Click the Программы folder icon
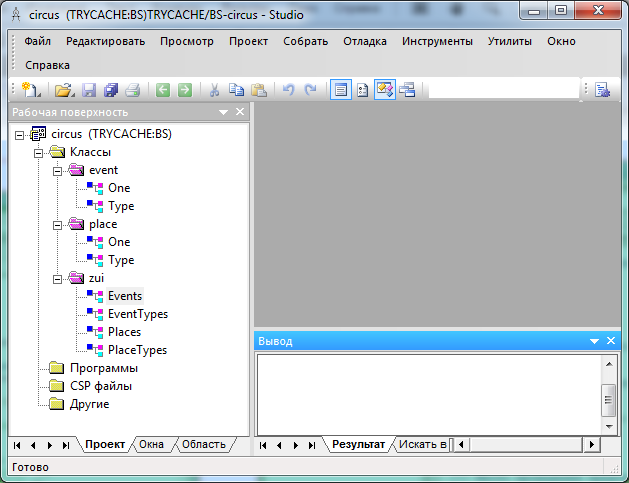The width and height of the screenshot is (629, 483). [x=57, y=368]
